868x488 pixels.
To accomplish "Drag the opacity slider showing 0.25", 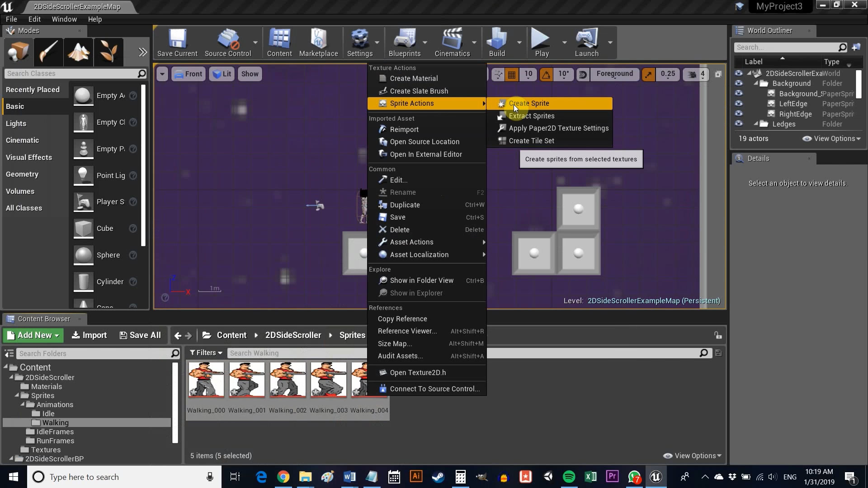I will click(667, 73).
